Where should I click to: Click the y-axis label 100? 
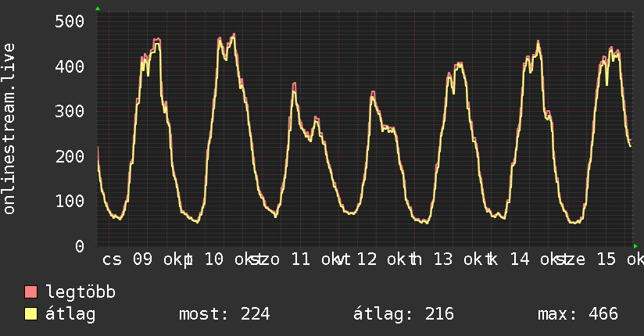coord(70,201)
